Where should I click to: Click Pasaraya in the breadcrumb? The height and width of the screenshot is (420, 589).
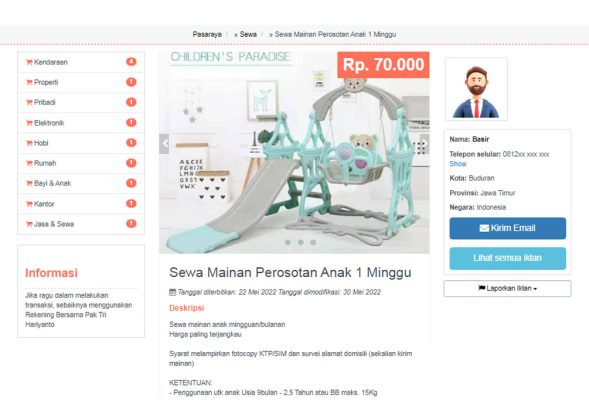[207, 35]
